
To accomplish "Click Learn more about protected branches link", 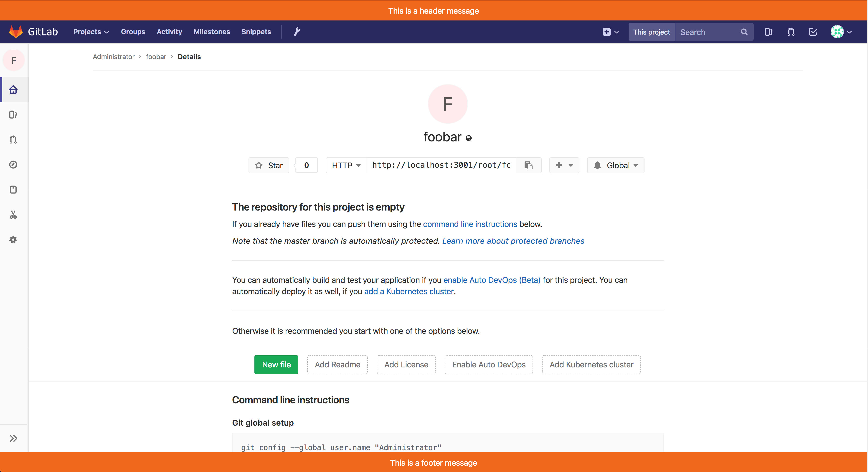I will [513, 240].
